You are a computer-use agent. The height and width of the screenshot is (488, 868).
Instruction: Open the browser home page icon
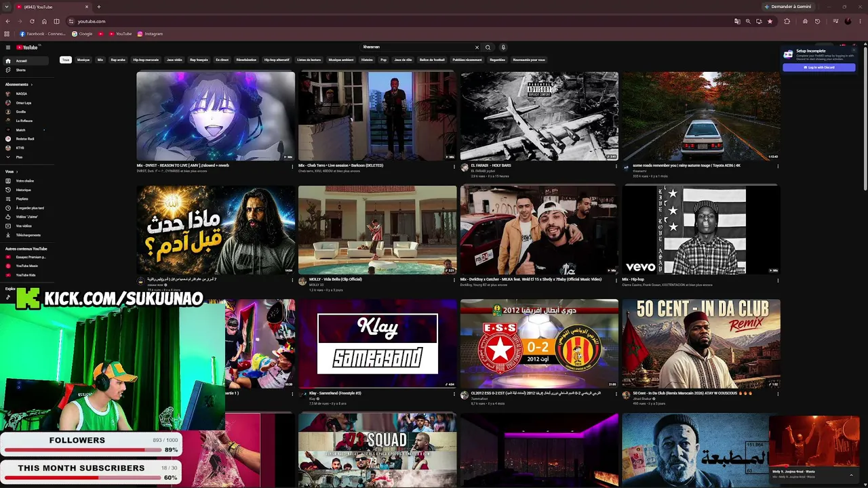[x=44, y=21]
